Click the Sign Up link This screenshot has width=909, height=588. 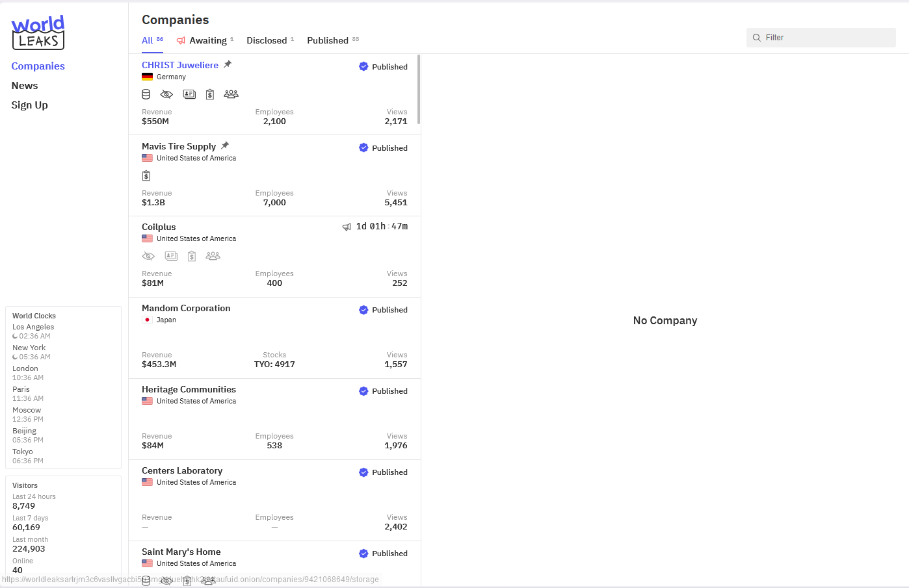pos(30,105)
